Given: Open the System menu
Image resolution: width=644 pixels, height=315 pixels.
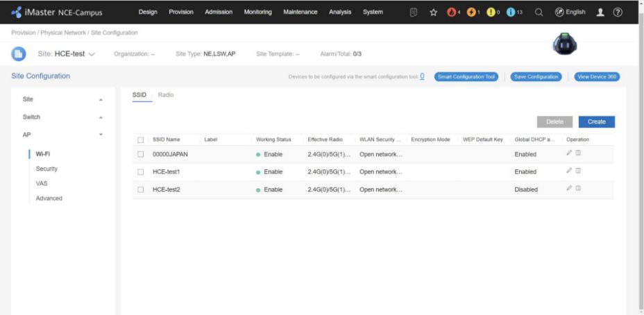Looking at the screenshot, I should (x=373, y=12).
